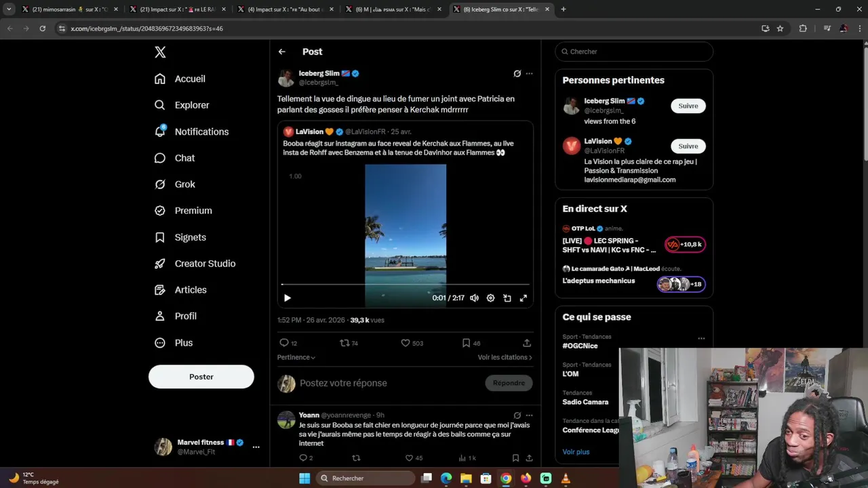Click Voir les citations link
Image resolution: width=868 pixels, height=488 pixels.
tap(505, 357)
